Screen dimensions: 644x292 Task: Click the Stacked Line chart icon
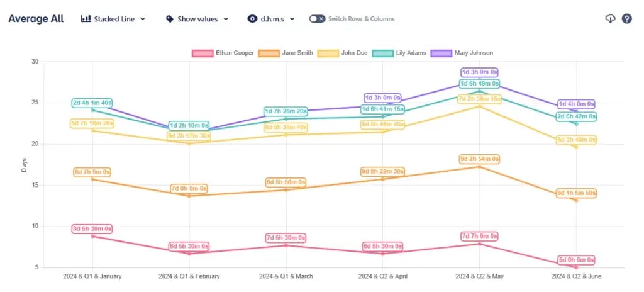86,19
